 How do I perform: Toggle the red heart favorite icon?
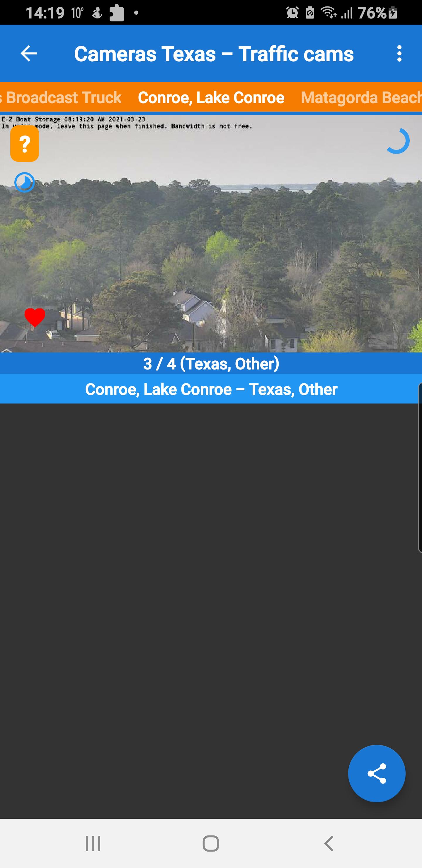click(35, 317)
